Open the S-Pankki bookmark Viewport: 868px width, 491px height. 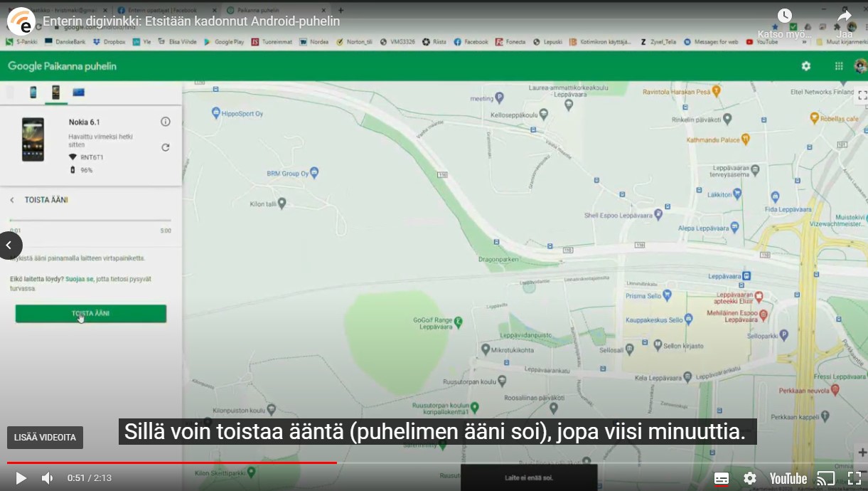pos(21,42)
